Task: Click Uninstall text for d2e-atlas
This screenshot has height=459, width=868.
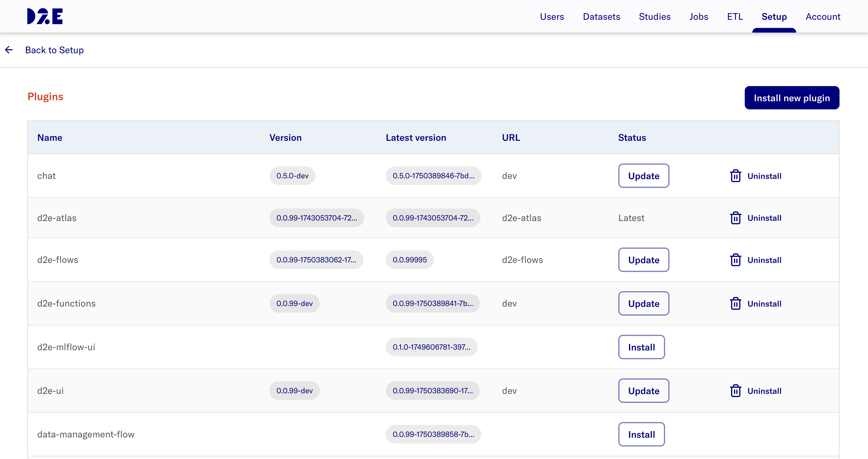Action: 764,218
